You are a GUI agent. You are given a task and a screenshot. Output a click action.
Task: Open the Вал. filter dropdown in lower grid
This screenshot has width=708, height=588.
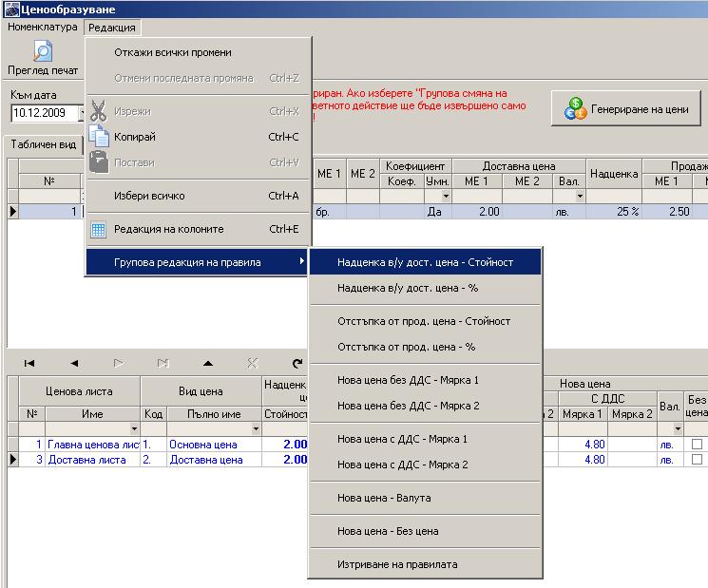click(x=678, y=428)
